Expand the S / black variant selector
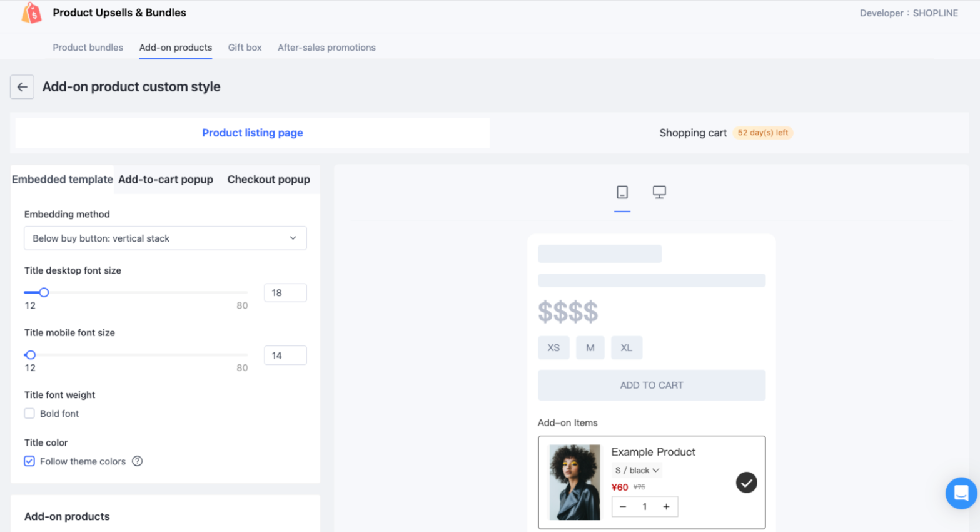980x532 pixels. (x=637, y=471)
